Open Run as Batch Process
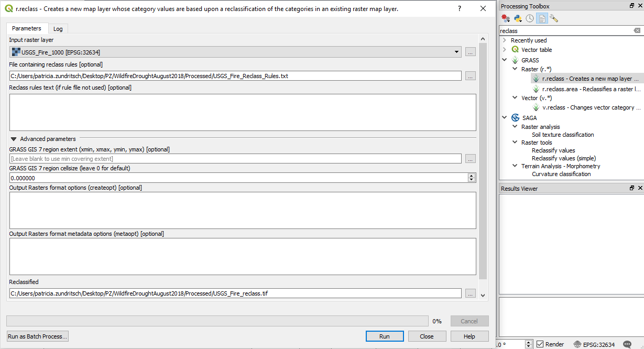 37,336
